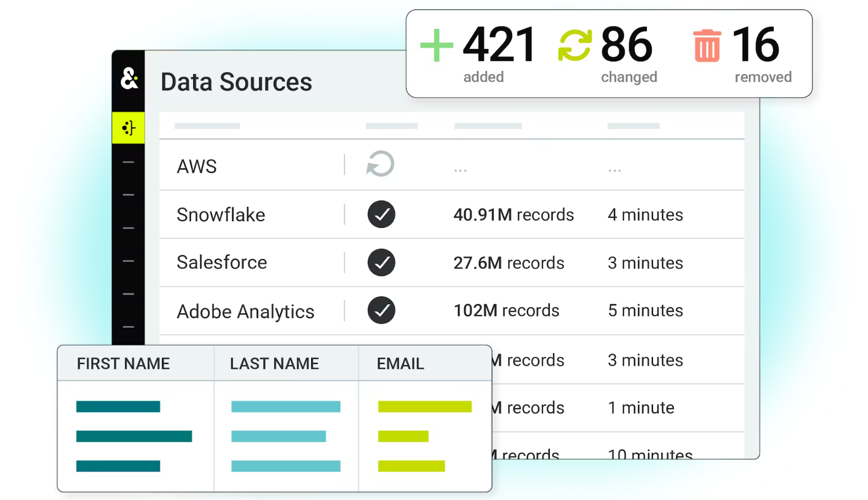The image size is (868, 500).
Task: Select the Salesforce data source name
Action: pos(222,262)
